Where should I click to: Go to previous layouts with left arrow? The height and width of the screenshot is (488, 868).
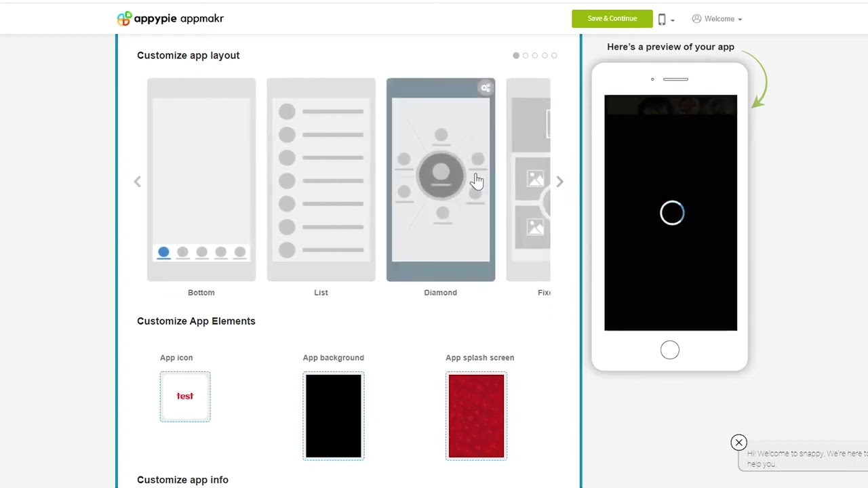pos(138,182)
